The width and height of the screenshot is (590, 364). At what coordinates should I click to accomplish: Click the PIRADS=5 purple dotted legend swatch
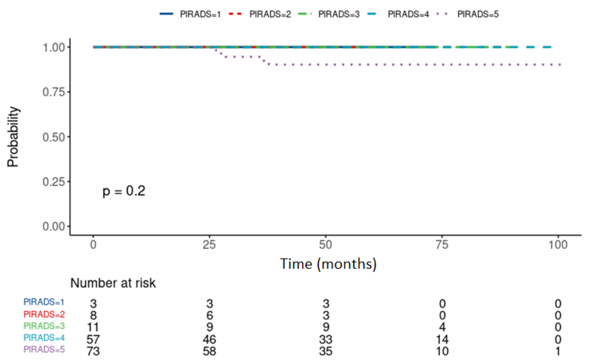(442, 14)
